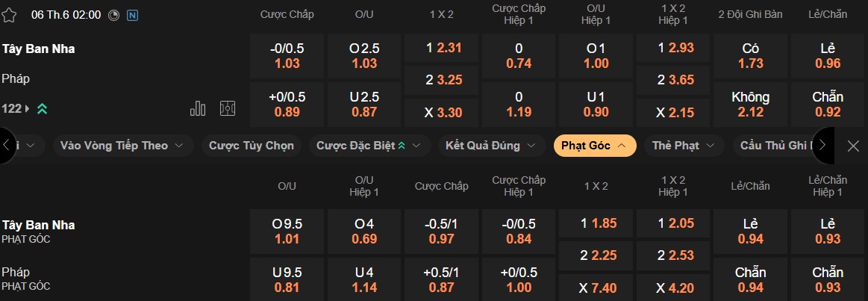Click the blue N badge icon
The width and height of the screenshot is (868, 301).
point(132,15)
